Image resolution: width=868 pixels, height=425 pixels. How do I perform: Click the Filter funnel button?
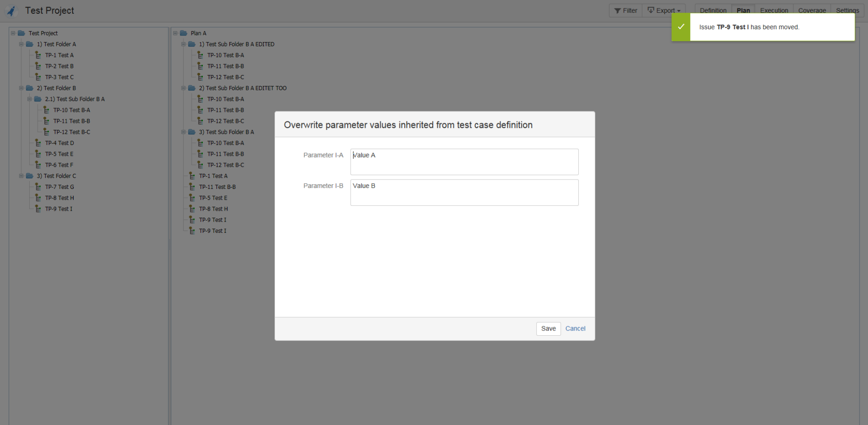pyautogui.click(x=626, y=10)
